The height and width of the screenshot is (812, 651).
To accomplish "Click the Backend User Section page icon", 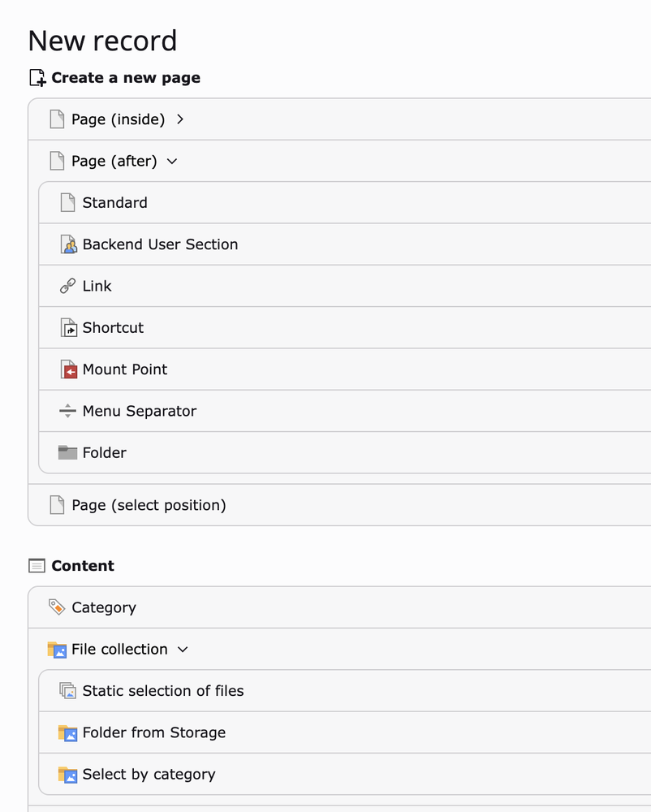I will pos(68,244).
